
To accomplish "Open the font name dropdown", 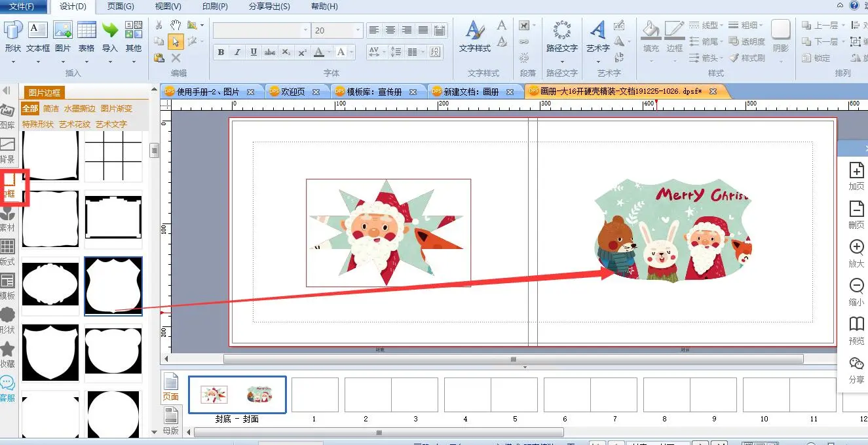I will pyautogui.click(x=305, y=30).
